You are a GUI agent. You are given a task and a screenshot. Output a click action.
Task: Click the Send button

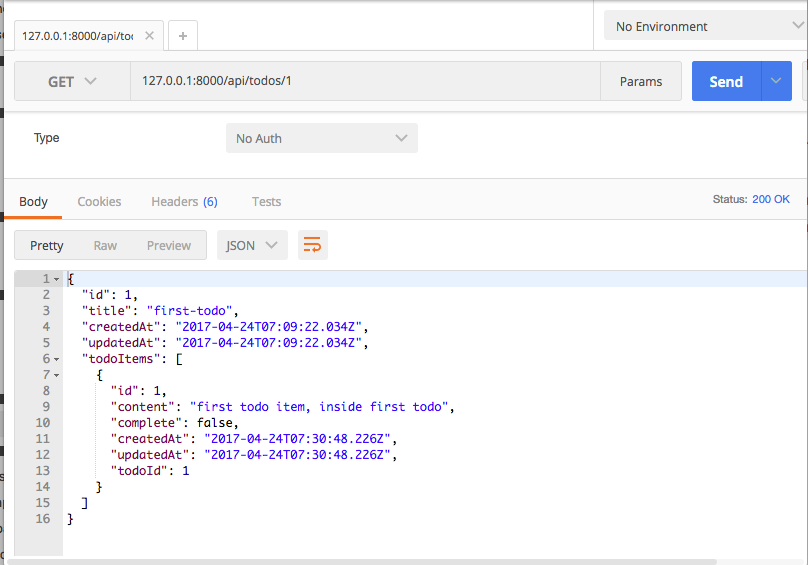tap(727, 81)
